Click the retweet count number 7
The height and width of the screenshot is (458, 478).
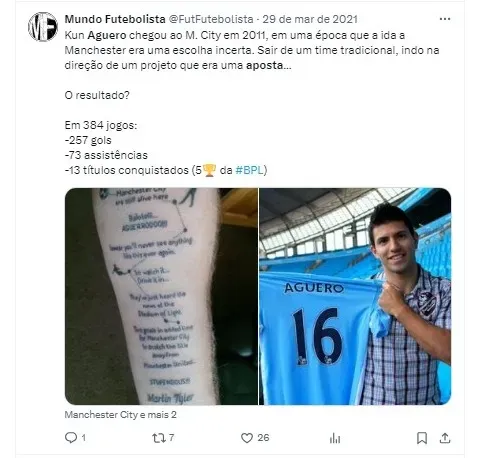tap(171, 438)
